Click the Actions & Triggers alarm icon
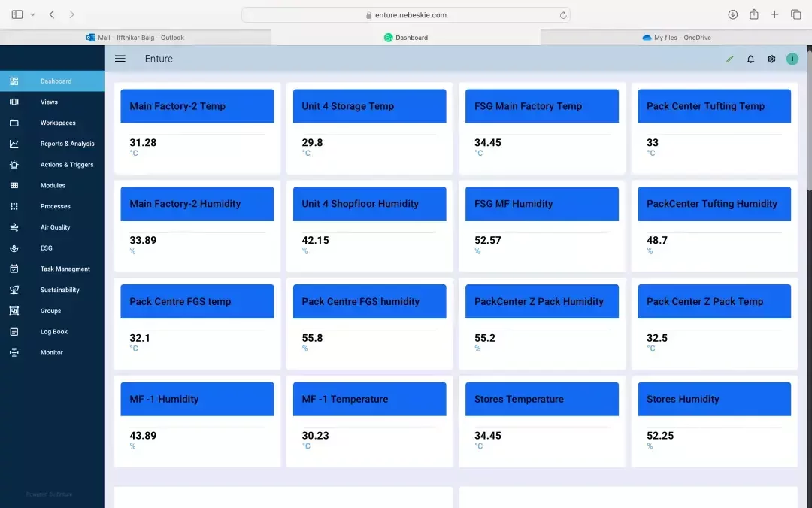The height and width of the screenshot is (508, 812). pos(14,165)
